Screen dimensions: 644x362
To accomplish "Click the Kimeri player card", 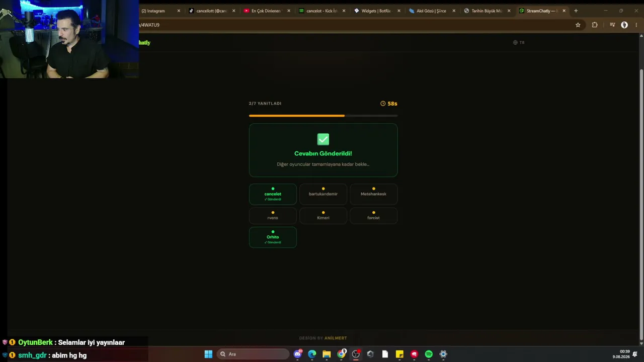I will 323,216.
